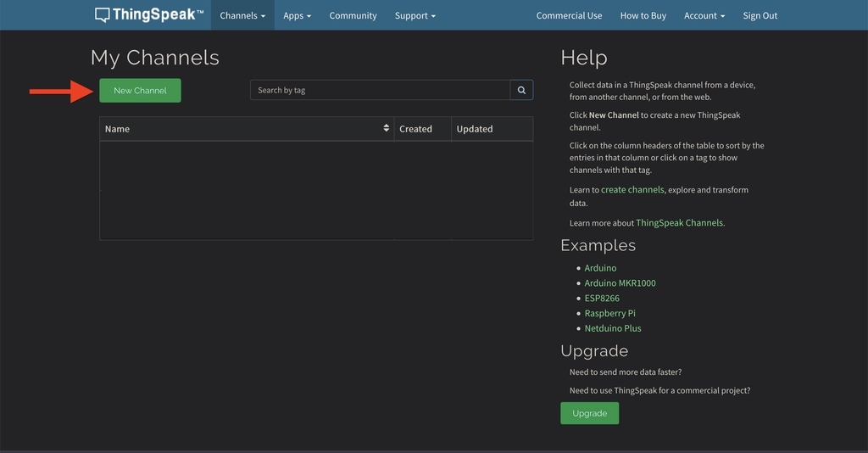Click the Help heading
Screen dimensions: 868x453
click(x=584, y=58)
